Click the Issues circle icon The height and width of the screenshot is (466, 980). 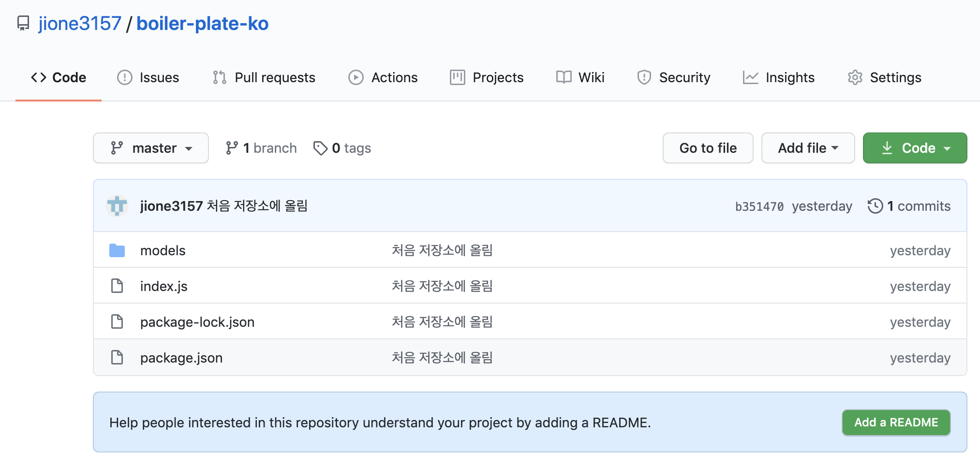tap(125, 77)
